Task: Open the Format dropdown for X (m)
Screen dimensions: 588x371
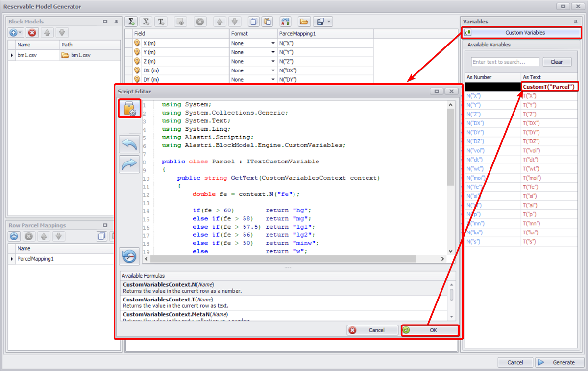Action: point(273,43)
